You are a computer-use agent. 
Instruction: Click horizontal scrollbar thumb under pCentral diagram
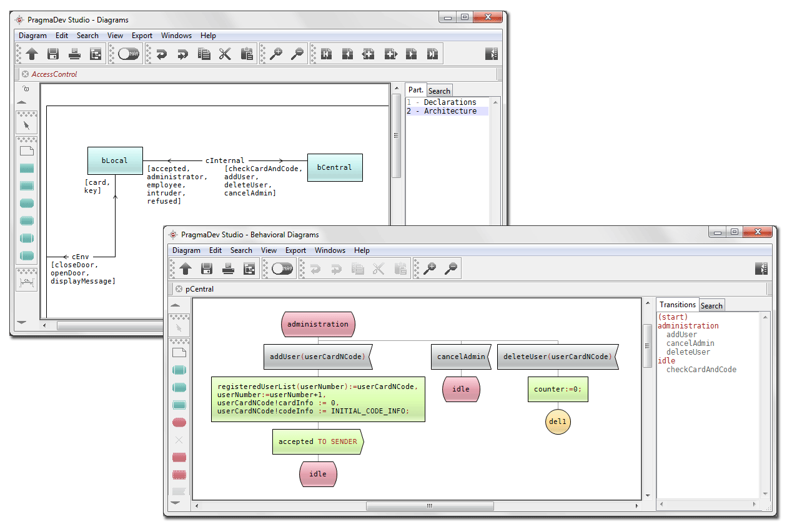[429, 506]
